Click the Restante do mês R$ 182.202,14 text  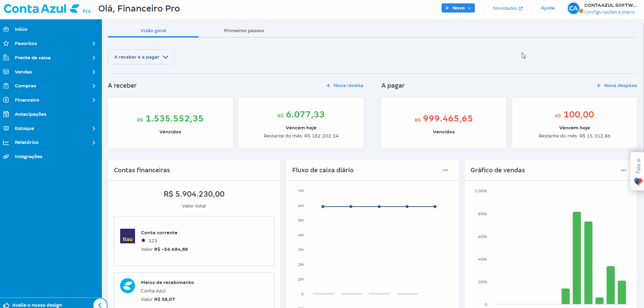301,136
